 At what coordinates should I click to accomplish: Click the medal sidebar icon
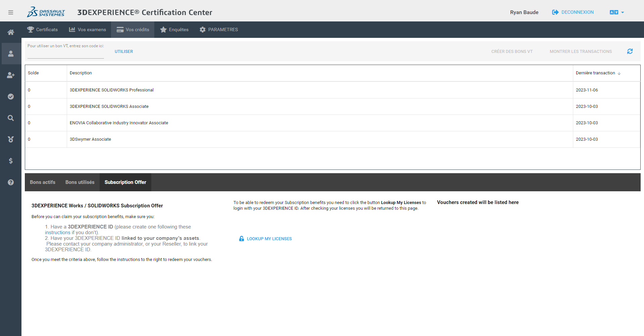11,139
